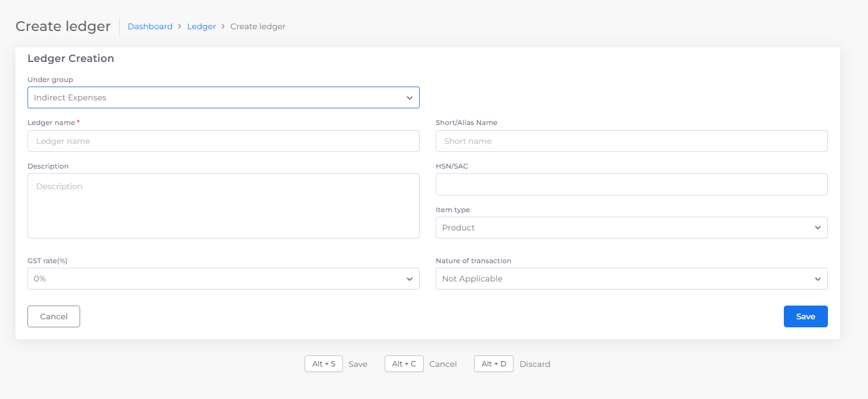This screenshot has width=868, height=399.
Task: Click the chevron arrow in Nature of transaction field
Action: point(818,279)
